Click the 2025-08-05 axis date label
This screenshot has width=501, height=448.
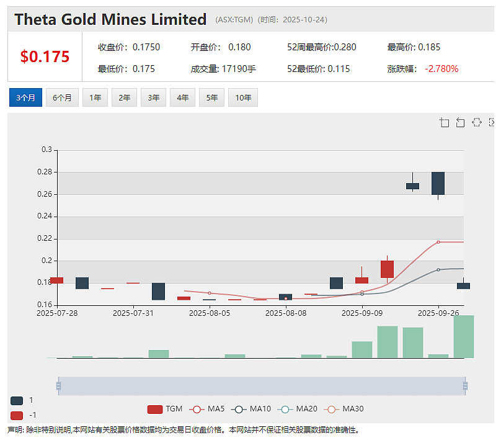[210, 313]
